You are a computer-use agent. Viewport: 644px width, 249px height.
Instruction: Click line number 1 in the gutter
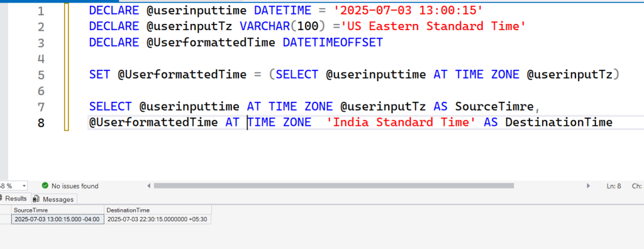click(x=41, y=11)
